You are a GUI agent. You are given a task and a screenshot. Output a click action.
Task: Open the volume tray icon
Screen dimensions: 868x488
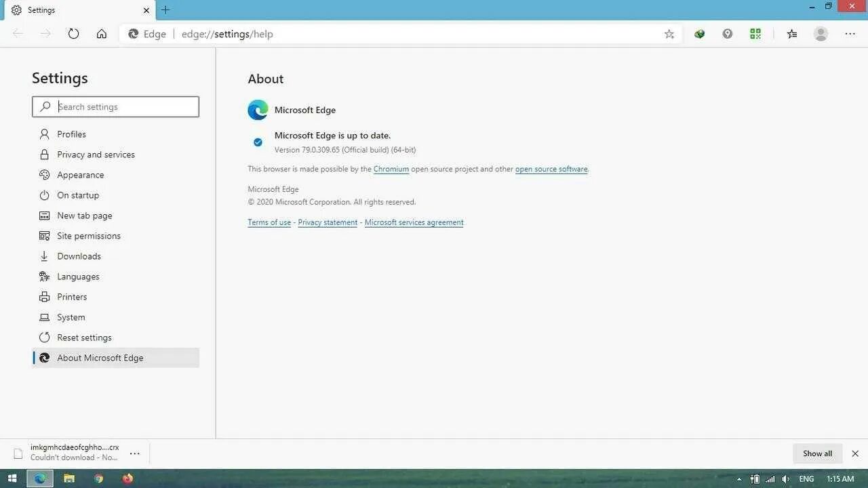(x=785, y=479)
